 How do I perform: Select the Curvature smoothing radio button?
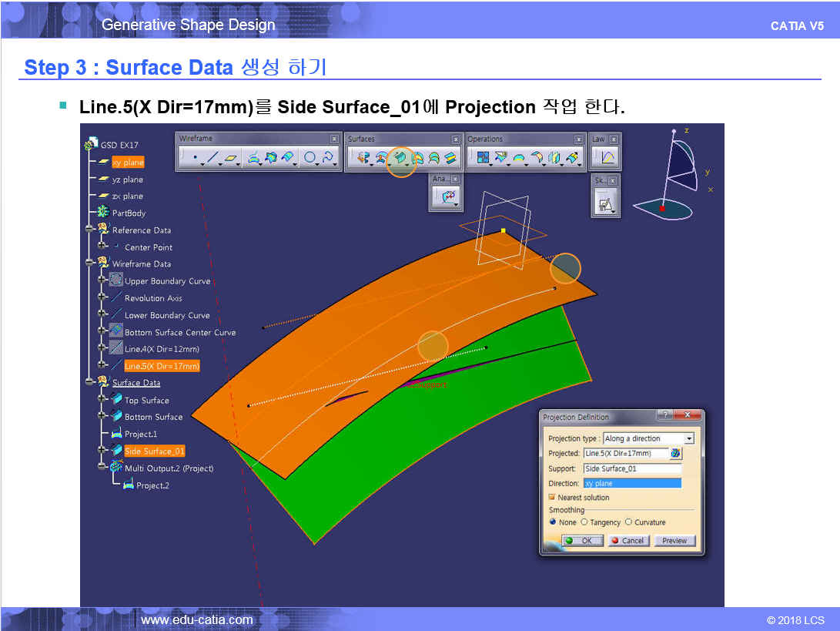pos(629,522)
